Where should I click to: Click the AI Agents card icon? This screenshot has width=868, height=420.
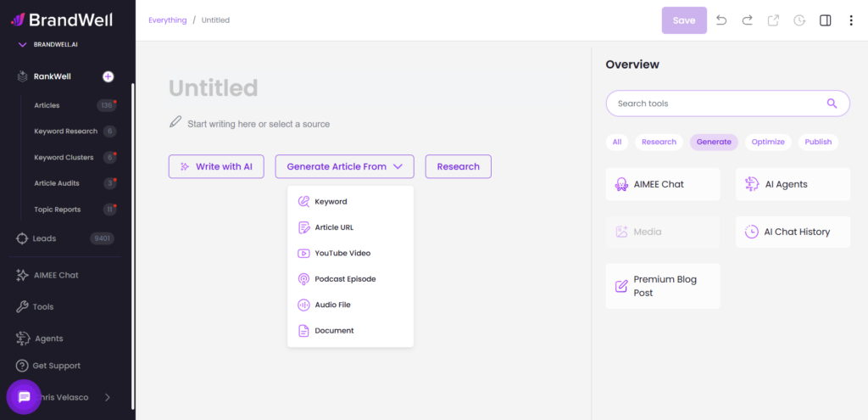[x=752, y=184]
